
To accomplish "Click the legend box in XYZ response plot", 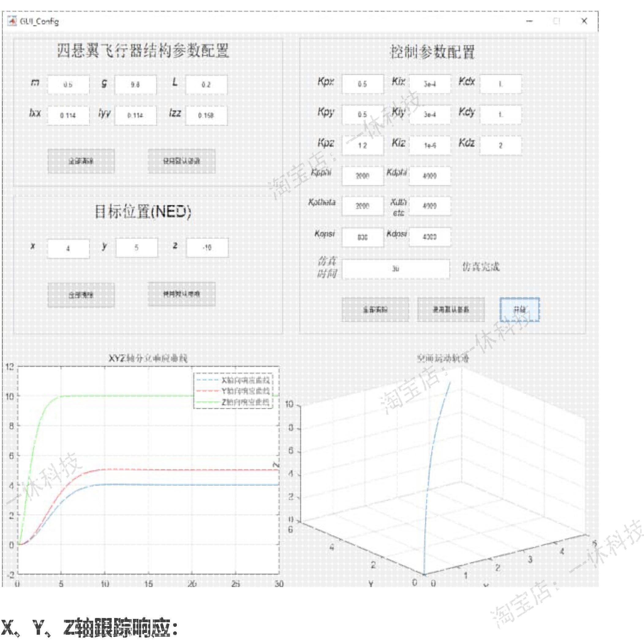I will pyautogui.click(x=233, y=391).
